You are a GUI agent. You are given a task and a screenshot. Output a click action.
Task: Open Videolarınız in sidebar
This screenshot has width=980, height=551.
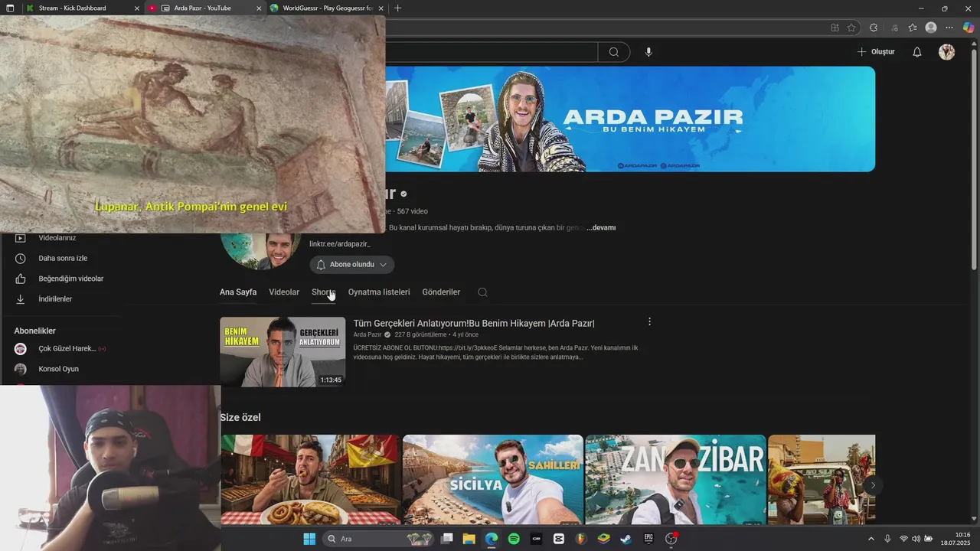(x=59, y=238)
